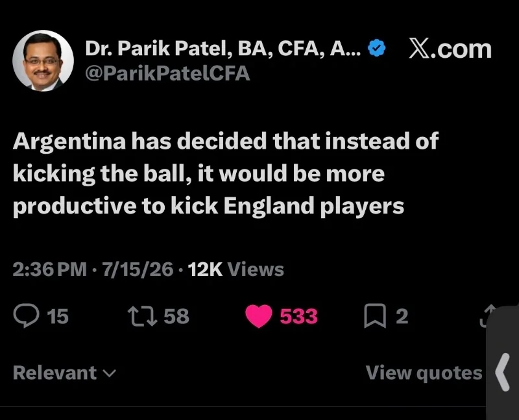Open Dr. Parik Patel's profile picture
Screen dimensions: 519x420
tap(43, 60)
